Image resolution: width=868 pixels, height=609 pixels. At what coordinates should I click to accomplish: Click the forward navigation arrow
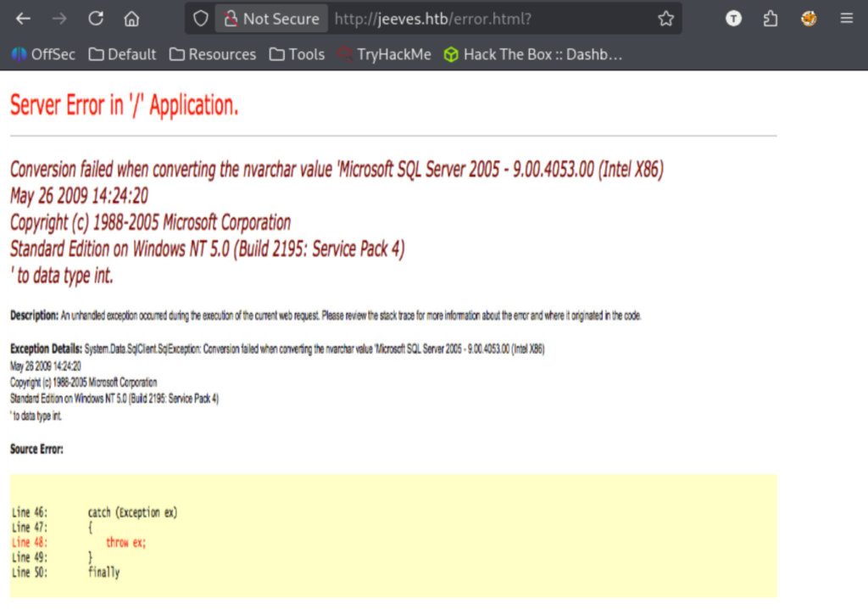tap(59, 19)
